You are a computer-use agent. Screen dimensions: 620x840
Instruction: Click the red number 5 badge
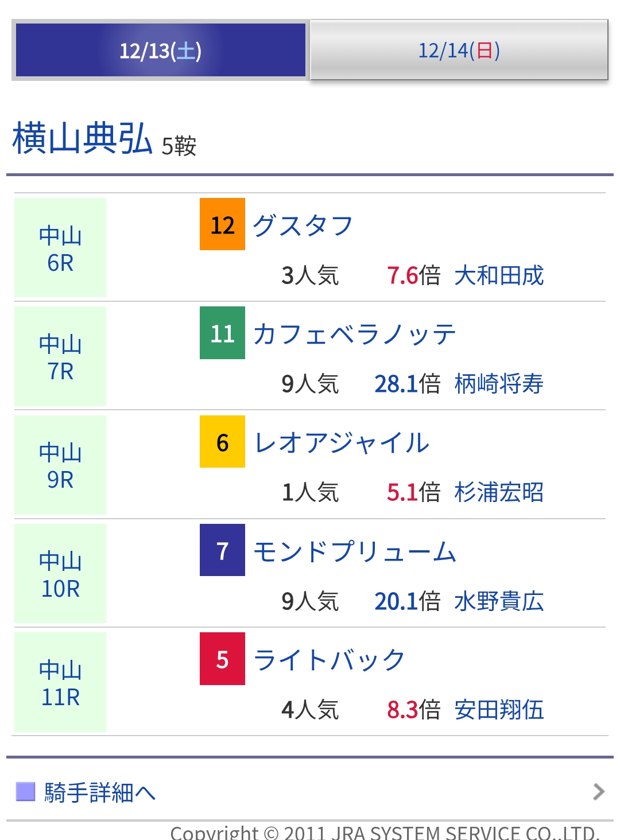222,659
